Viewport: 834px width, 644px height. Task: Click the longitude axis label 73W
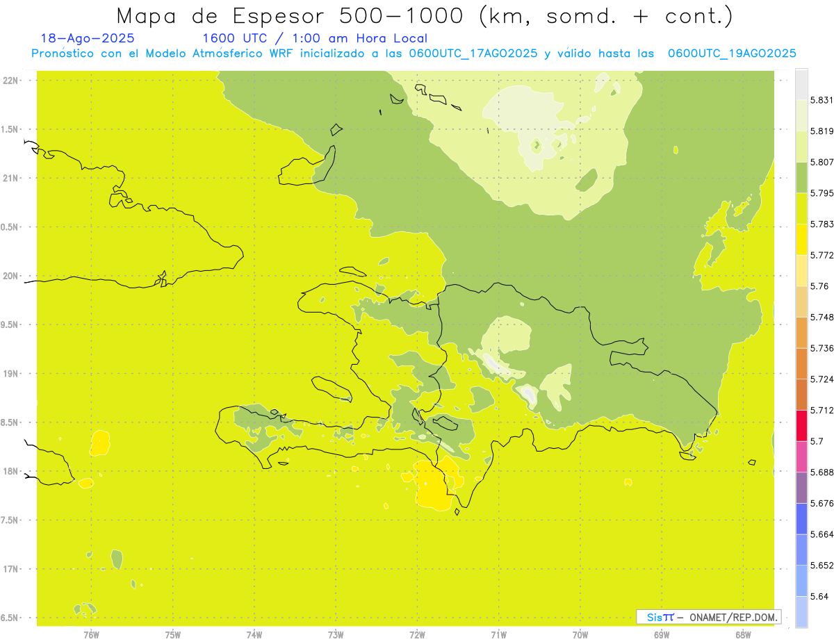336,634
